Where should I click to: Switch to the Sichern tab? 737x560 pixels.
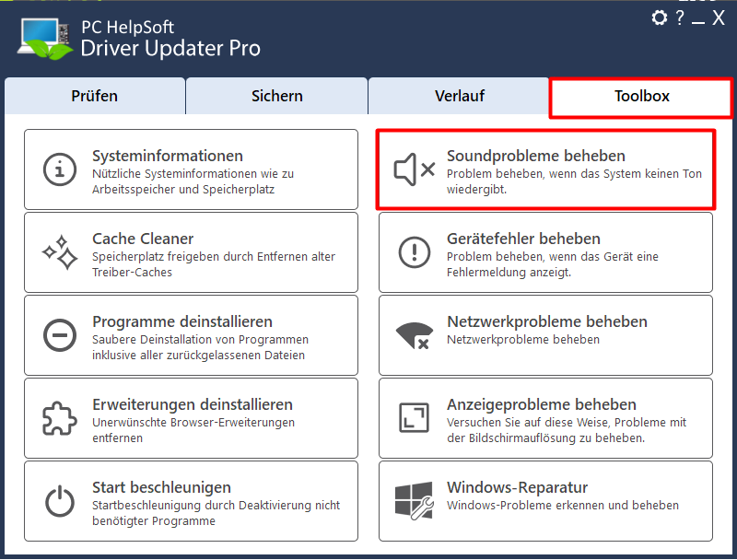277,96
